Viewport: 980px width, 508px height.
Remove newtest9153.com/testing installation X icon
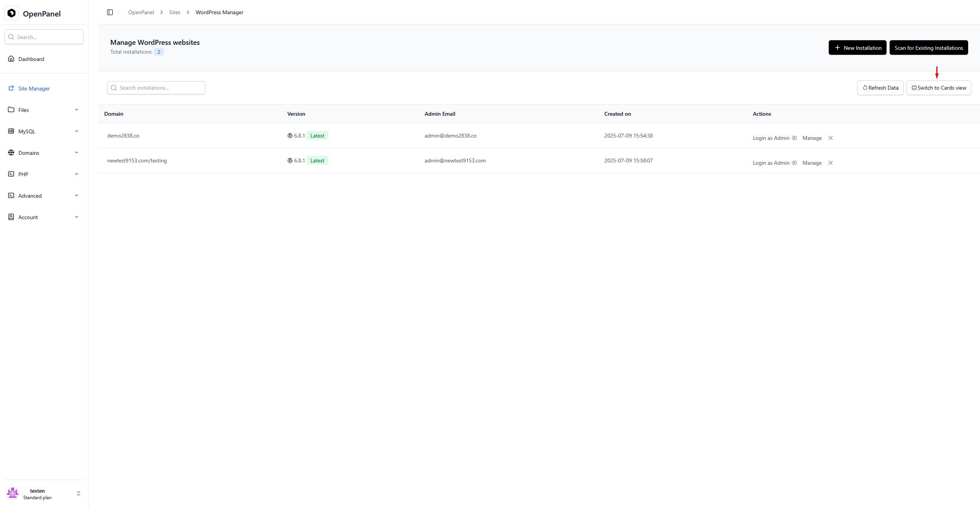(831, 163)
